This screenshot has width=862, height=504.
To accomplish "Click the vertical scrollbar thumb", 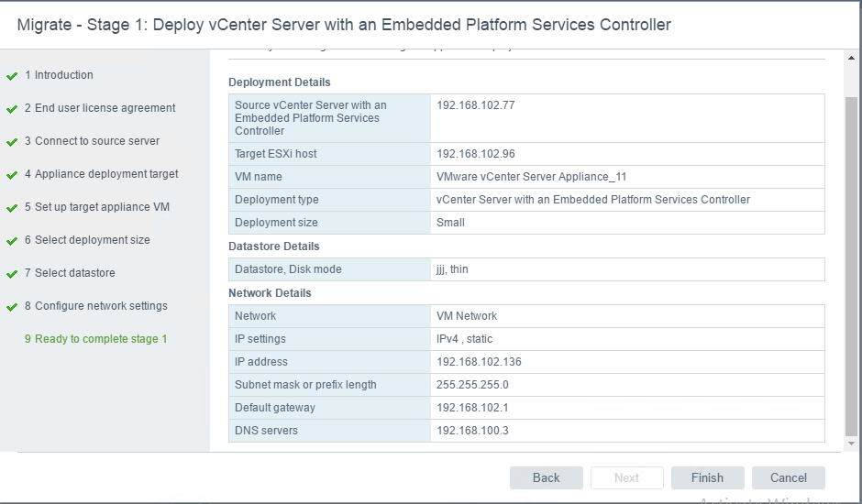I will point(851,266).
